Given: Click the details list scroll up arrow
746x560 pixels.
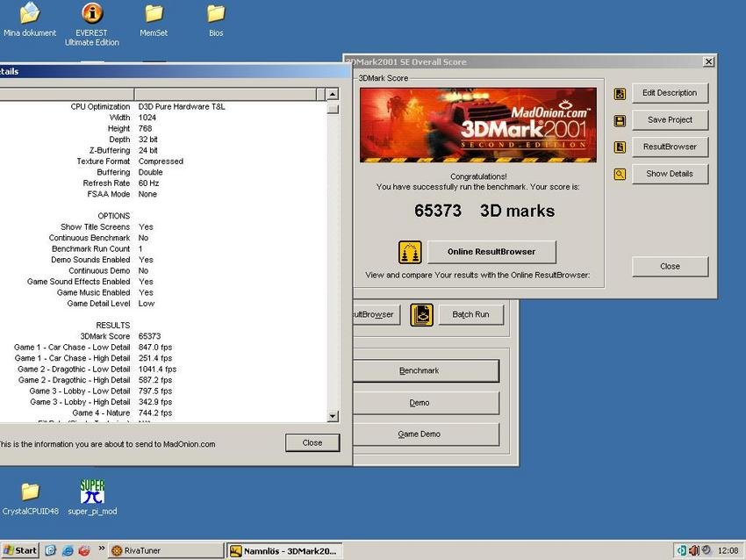Looking at the screenshot, I should click(333, 94).
